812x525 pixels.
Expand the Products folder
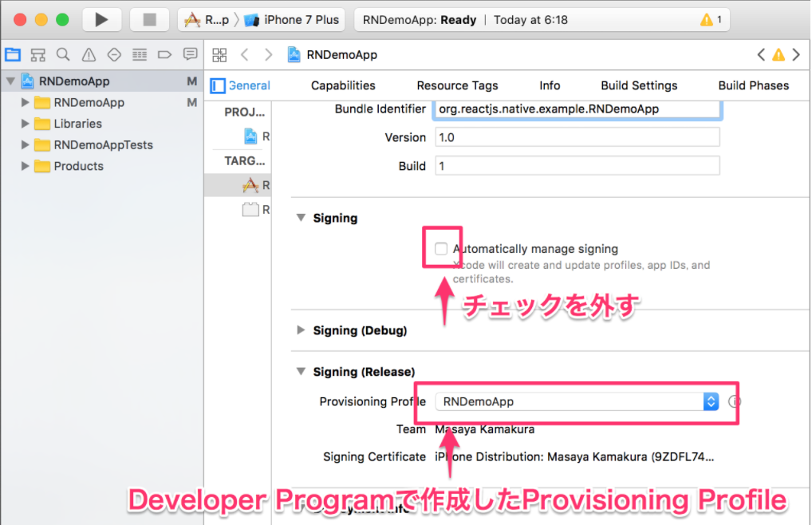pos(25,166)
